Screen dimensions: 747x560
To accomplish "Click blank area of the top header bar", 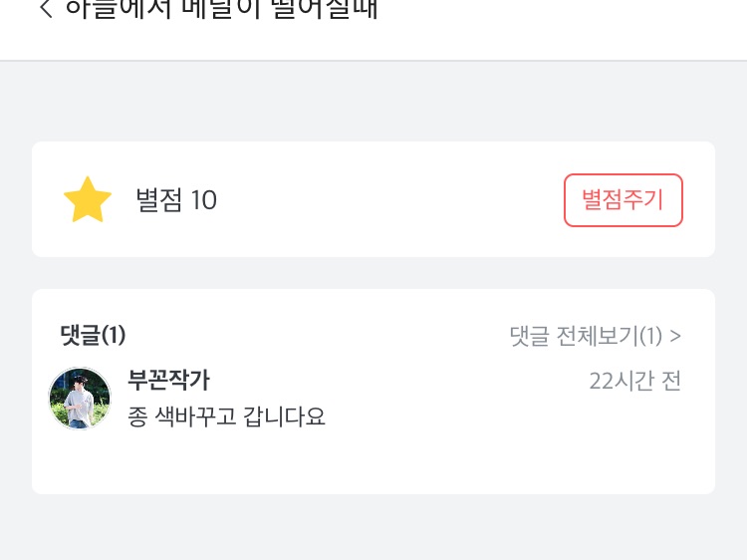I will 558,25.
